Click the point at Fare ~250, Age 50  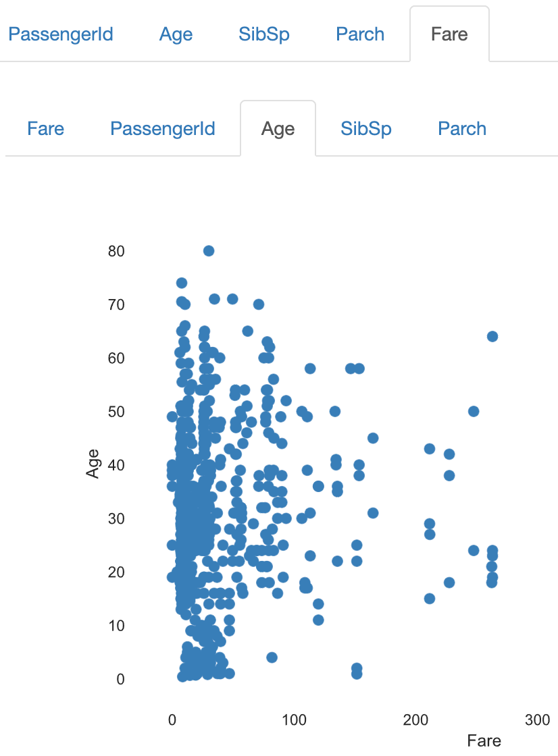pyautogui.click(x=474, y=411)
